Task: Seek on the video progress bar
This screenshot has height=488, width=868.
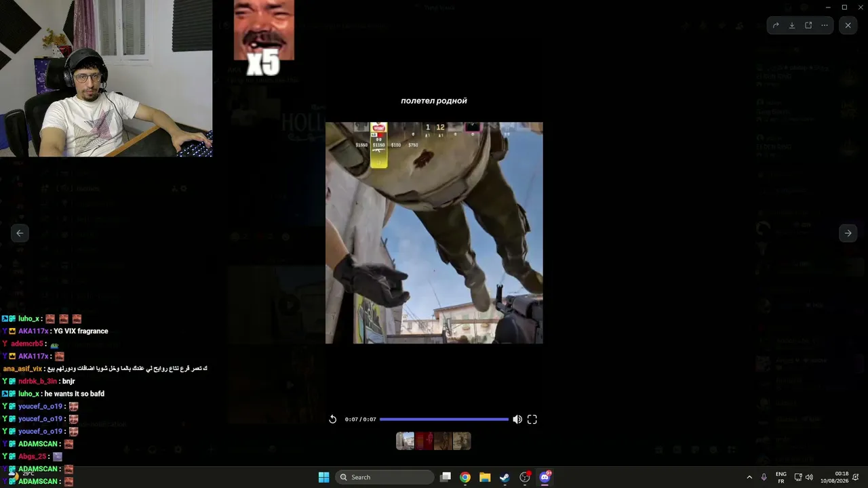Action: (x=444, y=420)
